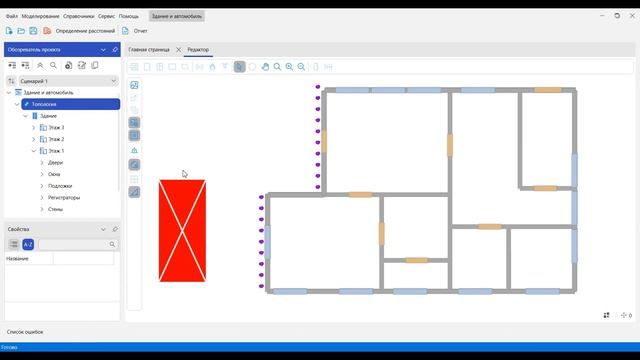The width and height of the screenshot is (640, 360).
Task: Click the fit view icon at canvas corner
Action: [607, 315]
